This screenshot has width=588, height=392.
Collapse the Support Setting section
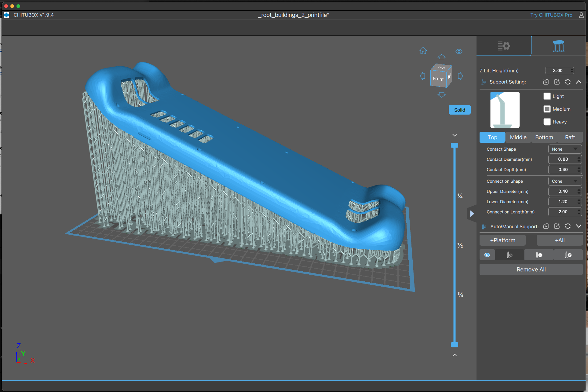click(x=579, y=82)
